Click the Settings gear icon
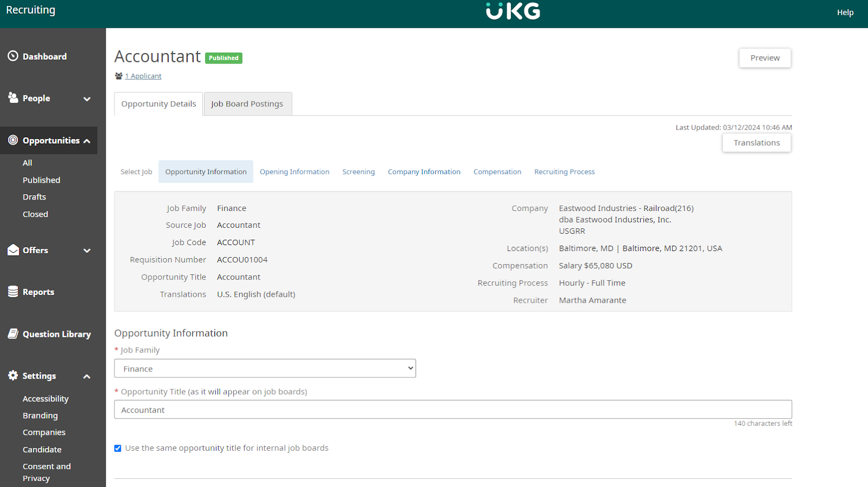Screen dimensions: 868x487 click(13, 375)
